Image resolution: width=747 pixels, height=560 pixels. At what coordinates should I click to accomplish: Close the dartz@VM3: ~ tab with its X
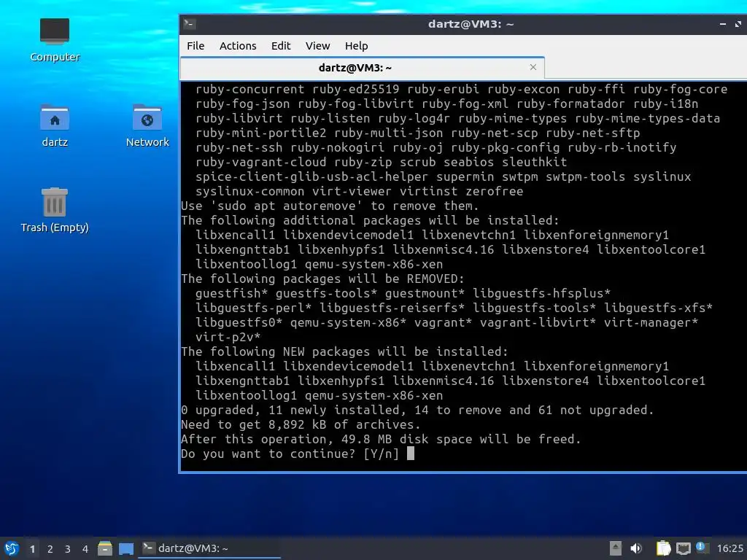(x=533, y=67)
